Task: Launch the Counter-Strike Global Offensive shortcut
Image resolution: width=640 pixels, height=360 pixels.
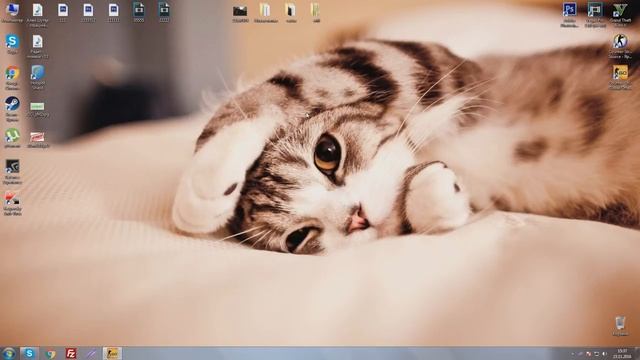Action: coord(620,77)
